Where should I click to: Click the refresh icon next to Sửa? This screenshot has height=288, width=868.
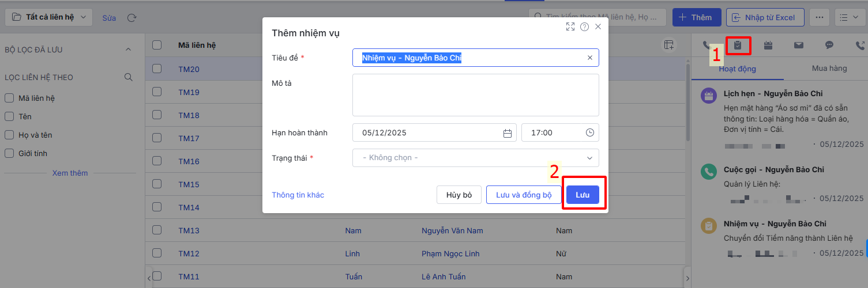pos(131,17)
